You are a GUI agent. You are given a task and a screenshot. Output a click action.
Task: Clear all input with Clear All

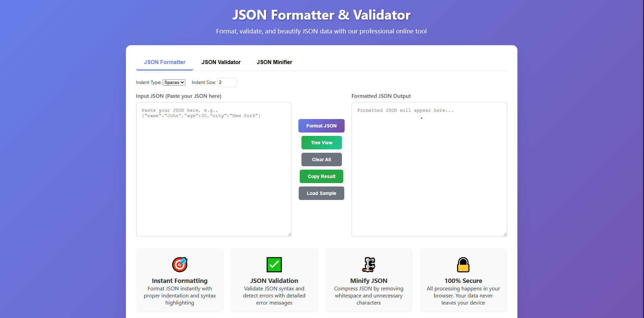tap(321, 159)
